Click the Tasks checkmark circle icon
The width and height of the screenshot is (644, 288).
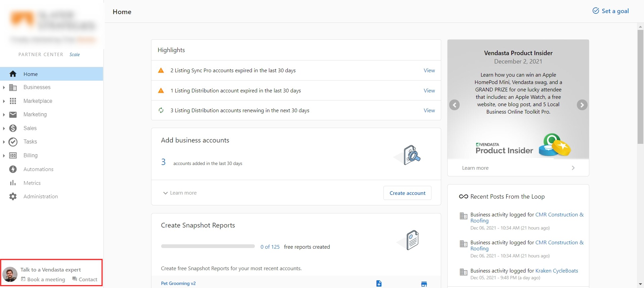point(13,142)
